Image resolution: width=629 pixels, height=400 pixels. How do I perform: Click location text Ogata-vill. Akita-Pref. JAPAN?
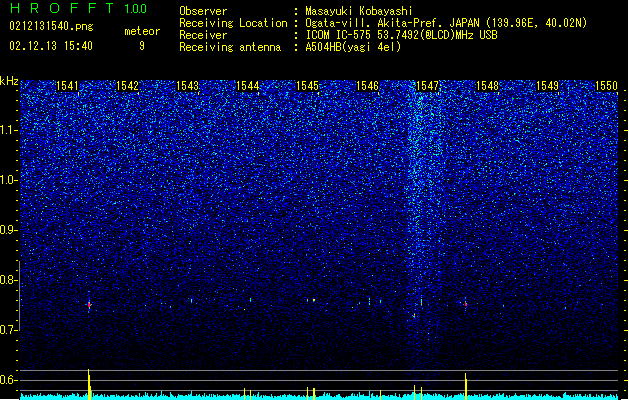click(392, 23)
